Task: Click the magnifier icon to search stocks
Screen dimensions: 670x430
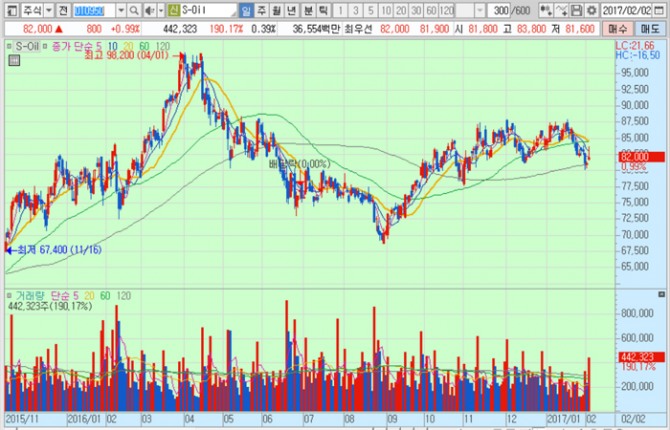Action: (133, 9)
